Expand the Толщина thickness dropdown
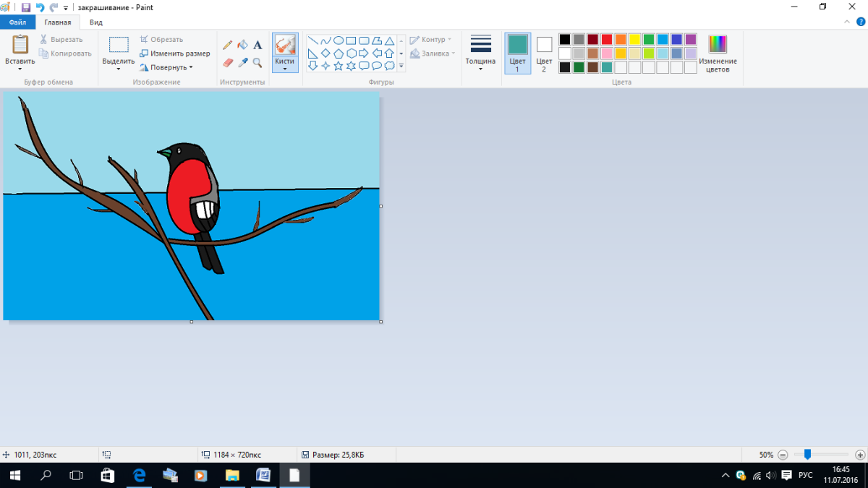Screen dimensions: 868x488 pyautogui.click(x=480, y=53)
